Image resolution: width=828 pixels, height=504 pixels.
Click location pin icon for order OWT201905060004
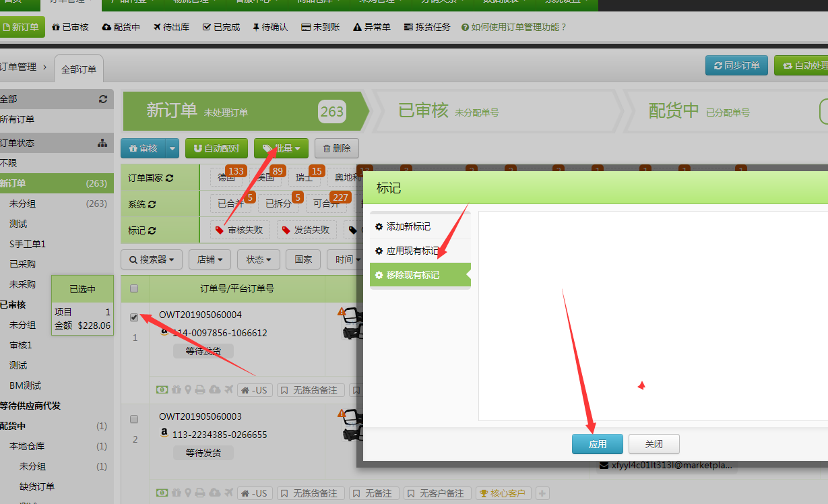189,390
